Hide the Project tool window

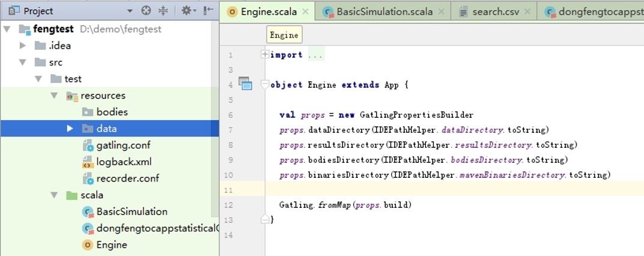click(x=208, y=11)
